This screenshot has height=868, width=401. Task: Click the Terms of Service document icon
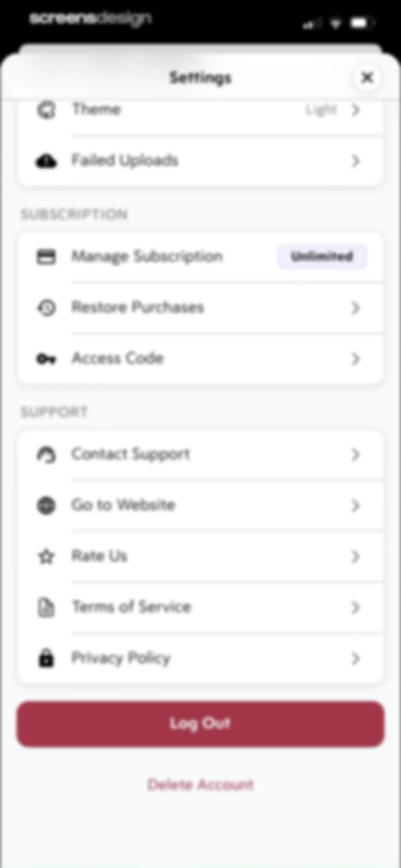tap(46, 607)
